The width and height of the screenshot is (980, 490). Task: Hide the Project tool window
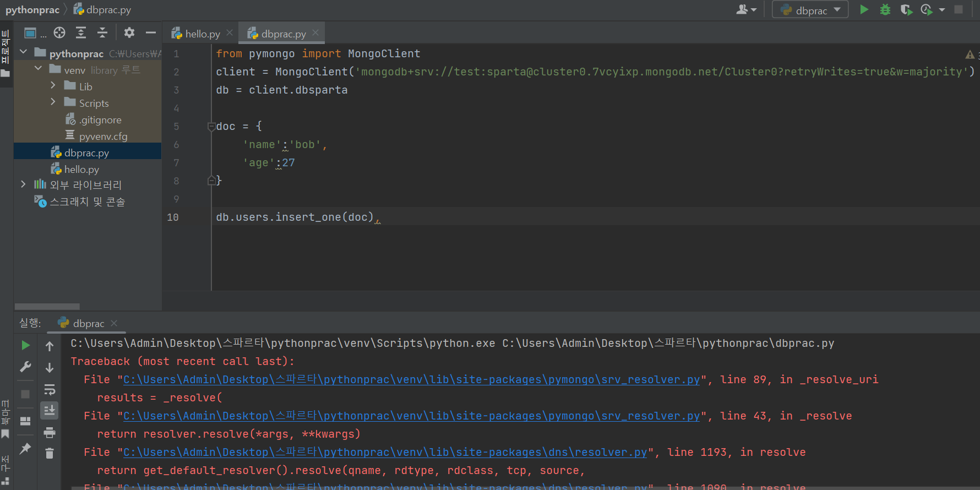coord(151,32)
